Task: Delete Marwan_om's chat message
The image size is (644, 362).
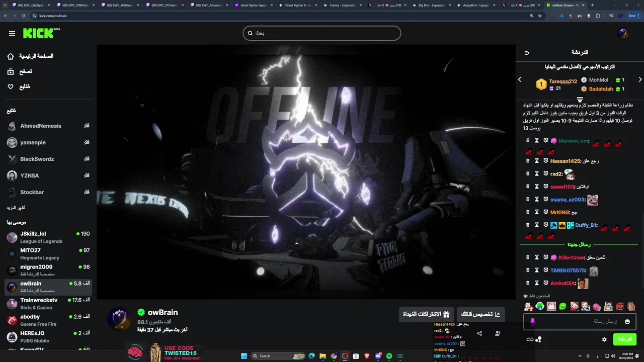Action: coord(528,141)
